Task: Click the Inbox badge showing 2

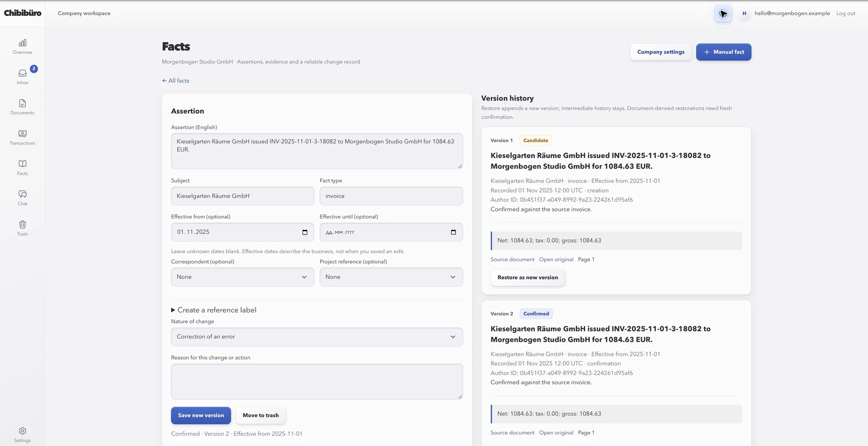Action: click(34, 69)
